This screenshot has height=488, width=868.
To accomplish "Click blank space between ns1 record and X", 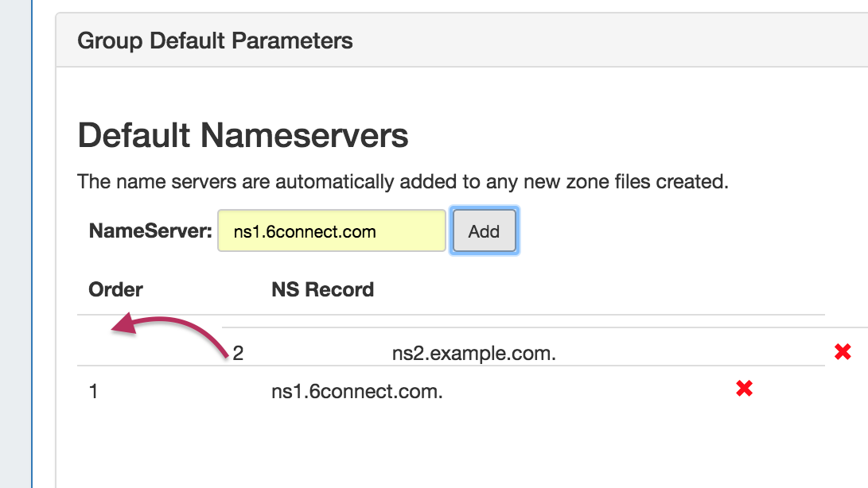I will (x=589, y=391).
